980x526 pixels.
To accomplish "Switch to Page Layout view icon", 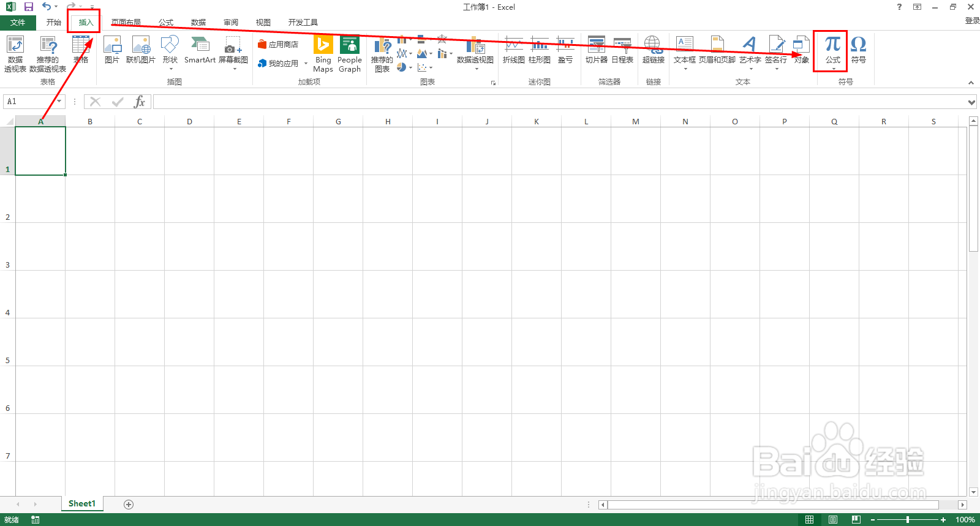I will coord(832,520).
